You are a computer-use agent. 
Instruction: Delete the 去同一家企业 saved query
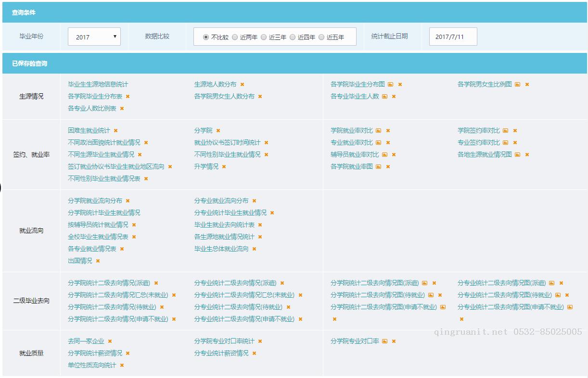(x=110, y=341)
